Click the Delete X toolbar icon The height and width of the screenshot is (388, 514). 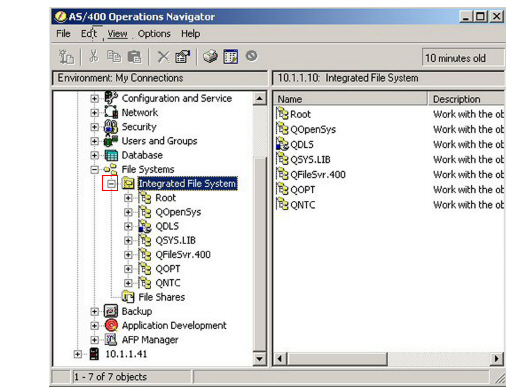pos(163,57)
